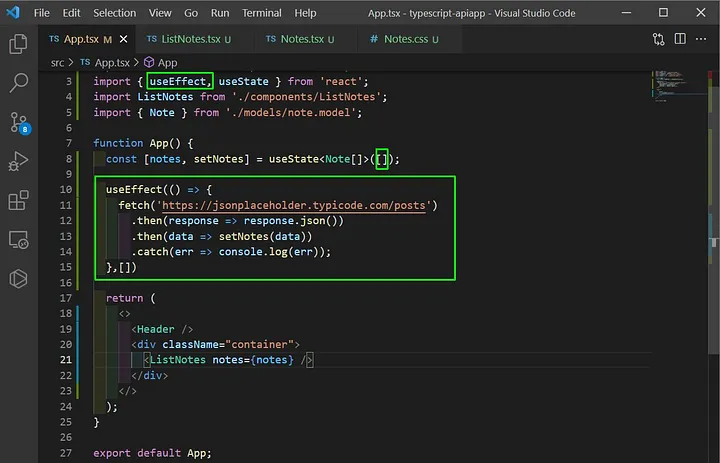Viewport: 720px width, 463px height.
Task: Open the Run menu
Action: (220, 13)
